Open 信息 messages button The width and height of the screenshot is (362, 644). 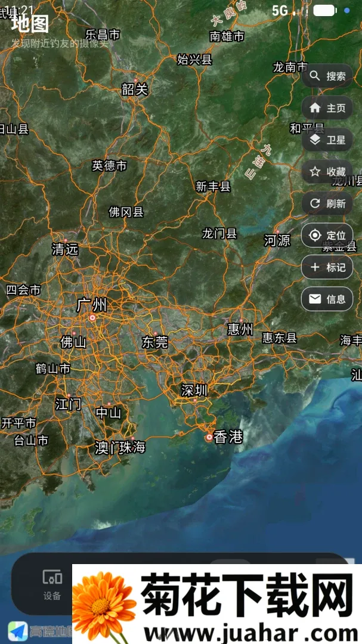(x=327, y=299)
